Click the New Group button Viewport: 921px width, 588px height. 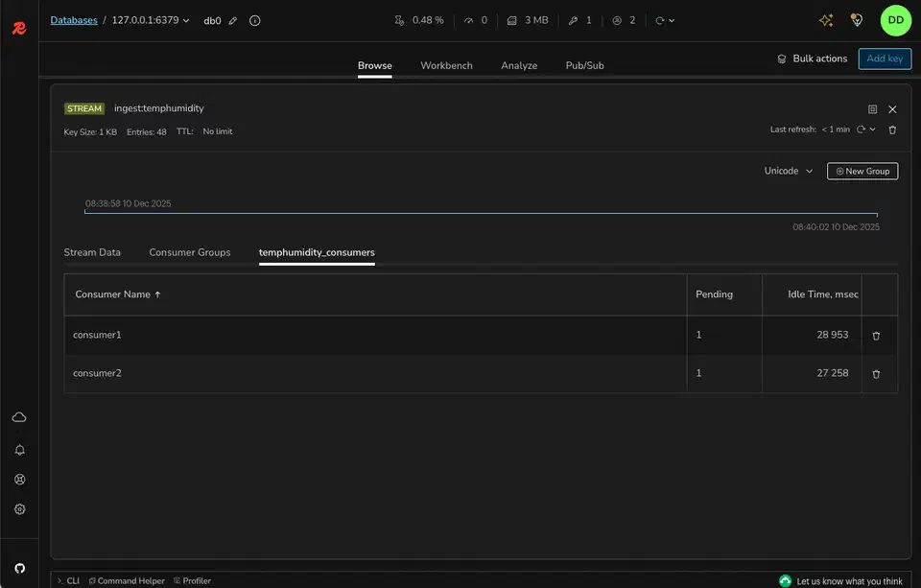tap(862, 170)
